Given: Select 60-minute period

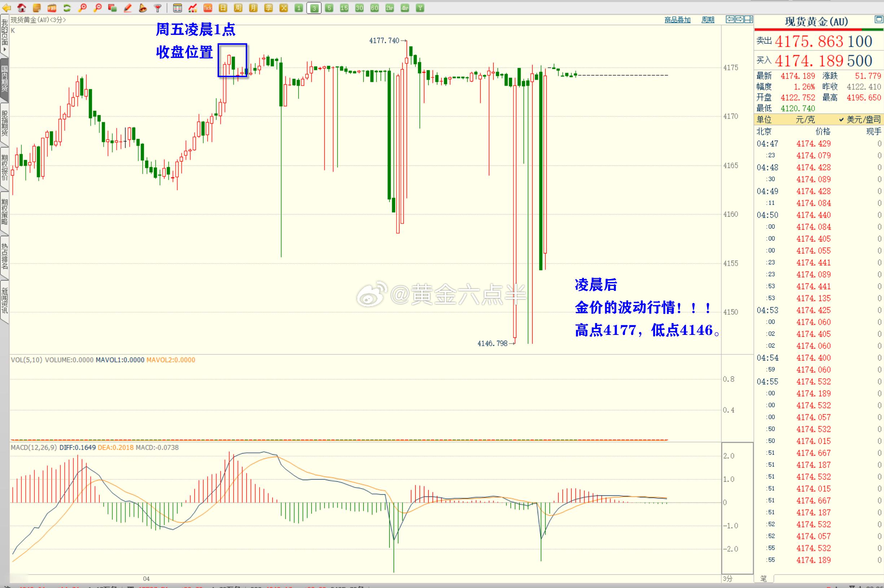Looking at the screenshot, I should tap(375, 8).
